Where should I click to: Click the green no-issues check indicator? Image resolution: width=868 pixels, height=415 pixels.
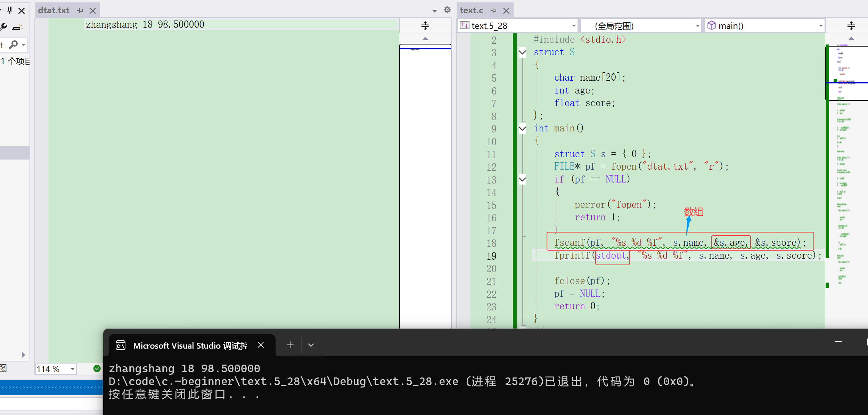[97, 368]
